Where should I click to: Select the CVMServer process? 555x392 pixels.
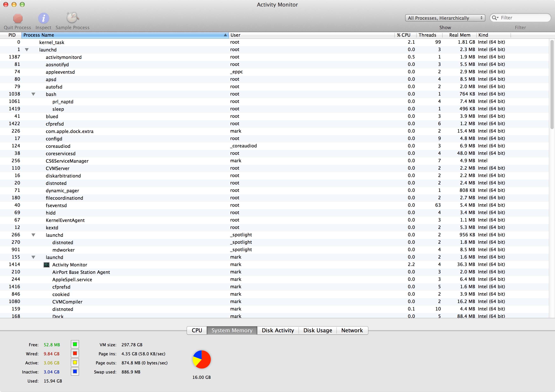[274, 168]
